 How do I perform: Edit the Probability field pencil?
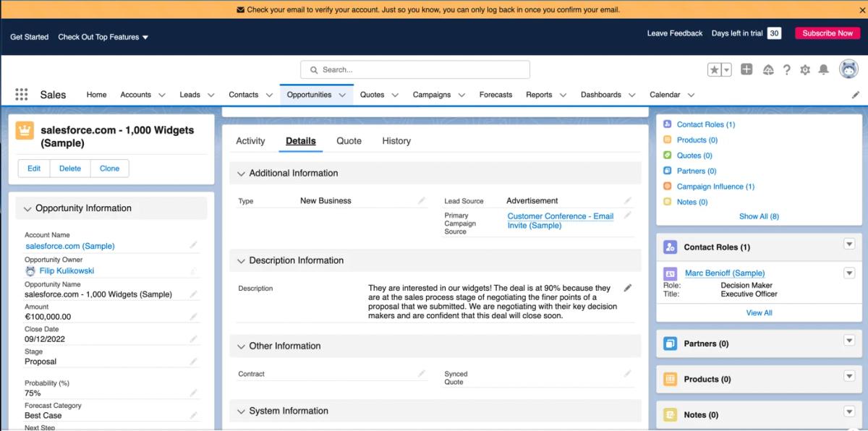(193, 393)
